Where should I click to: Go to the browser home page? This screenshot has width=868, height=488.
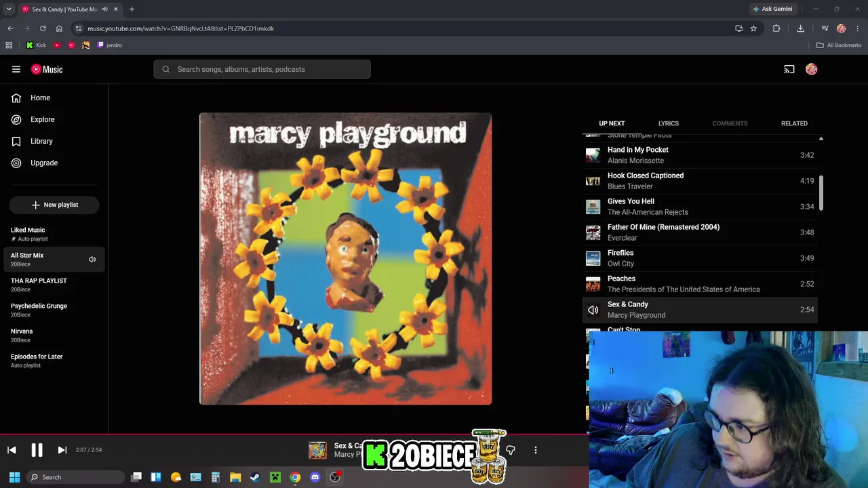[x=59, y=28]
